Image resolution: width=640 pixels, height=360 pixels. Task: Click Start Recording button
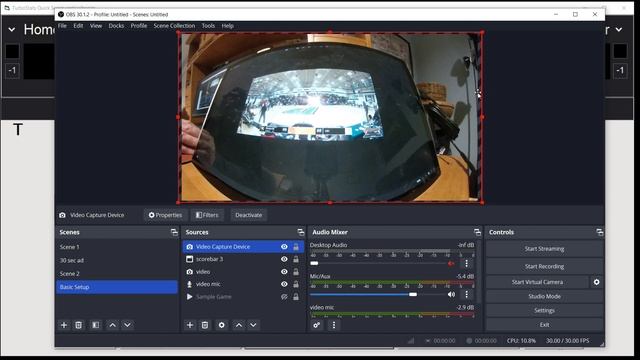coord(544,266)
